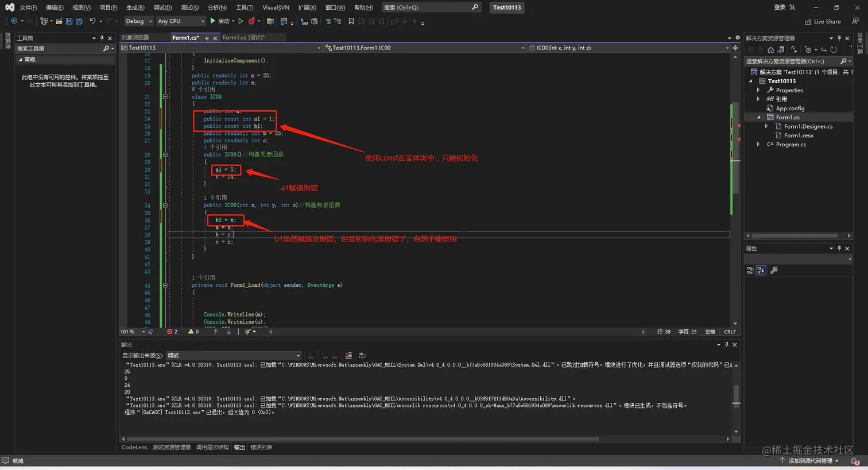Expand the 引用 references node

click(758, 99)
